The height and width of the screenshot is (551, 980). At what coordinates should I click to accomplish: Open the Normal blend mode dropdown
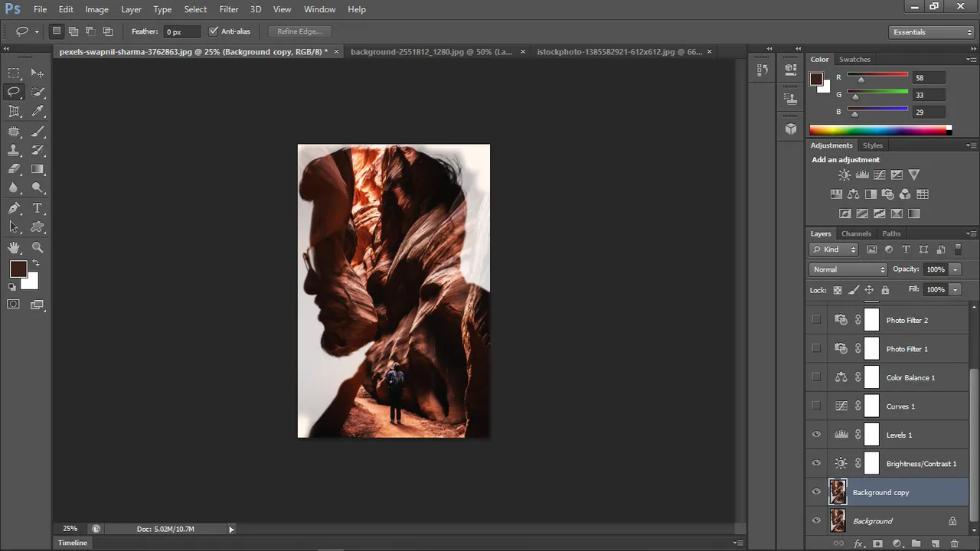[x=848, y=269]
